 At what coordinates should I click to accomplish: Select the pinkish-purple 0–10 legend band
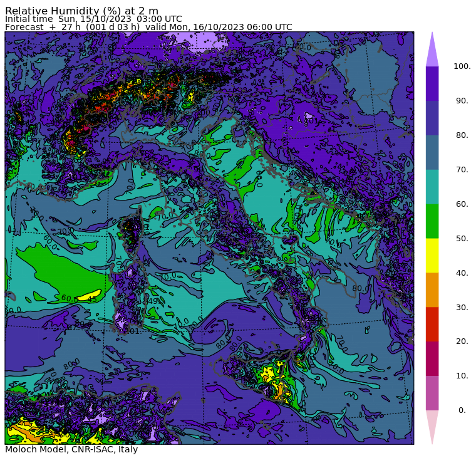click(x=432, y=393)
